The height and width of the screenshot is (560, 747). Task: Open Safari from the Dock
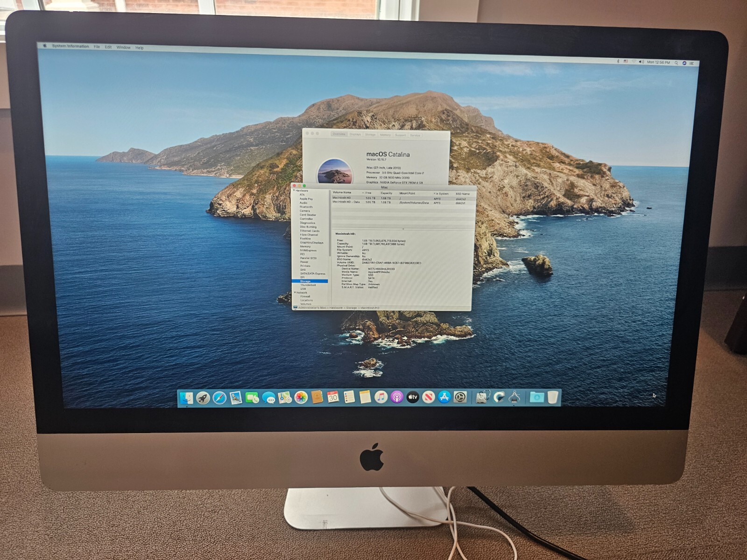[220, 397]
